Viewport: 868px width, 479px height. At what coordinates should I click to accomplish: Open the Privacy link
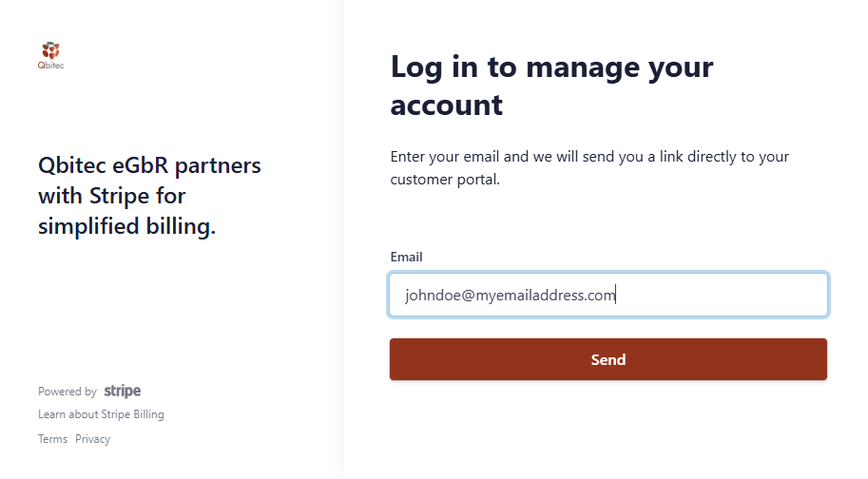(93, 439)
